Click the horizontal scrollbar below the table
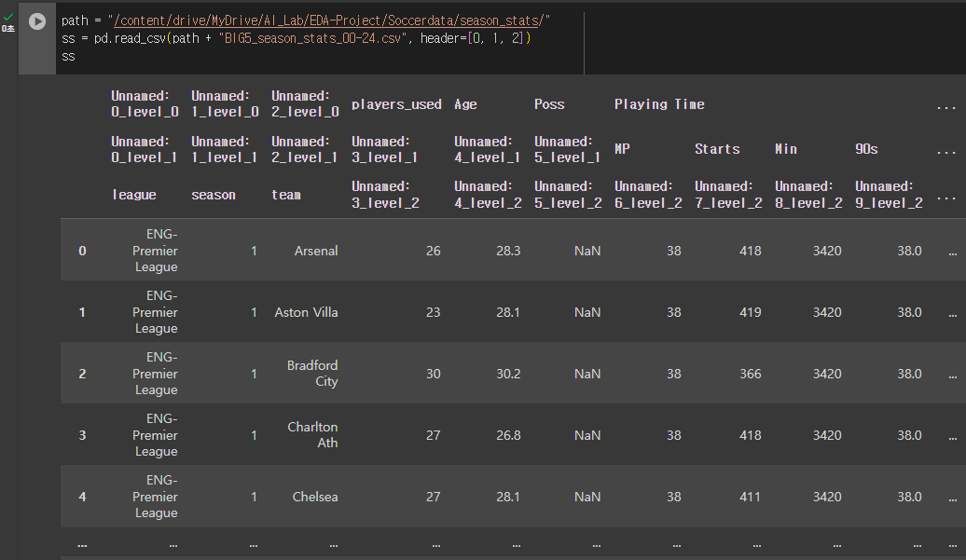The height and width of the screenshot is (560, 966). 513,556
